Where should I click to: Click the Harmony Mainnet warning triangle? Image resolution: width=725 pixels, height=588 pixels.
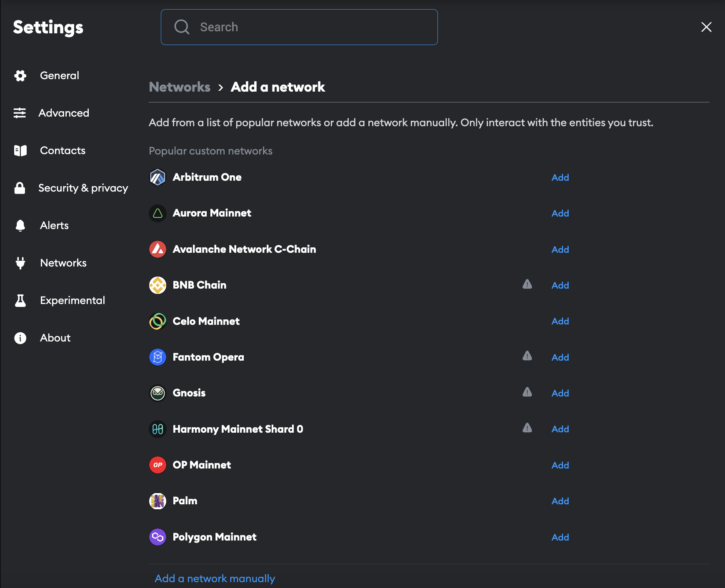[527, 428]
